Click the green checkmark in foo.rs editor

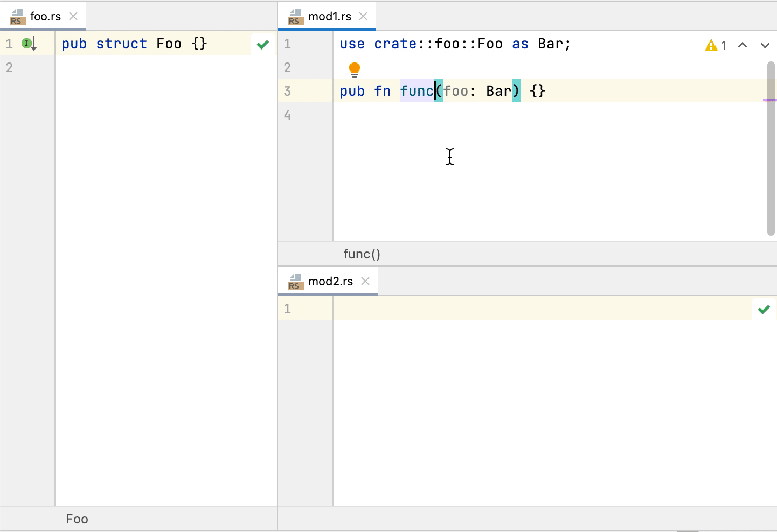point(263,44)
